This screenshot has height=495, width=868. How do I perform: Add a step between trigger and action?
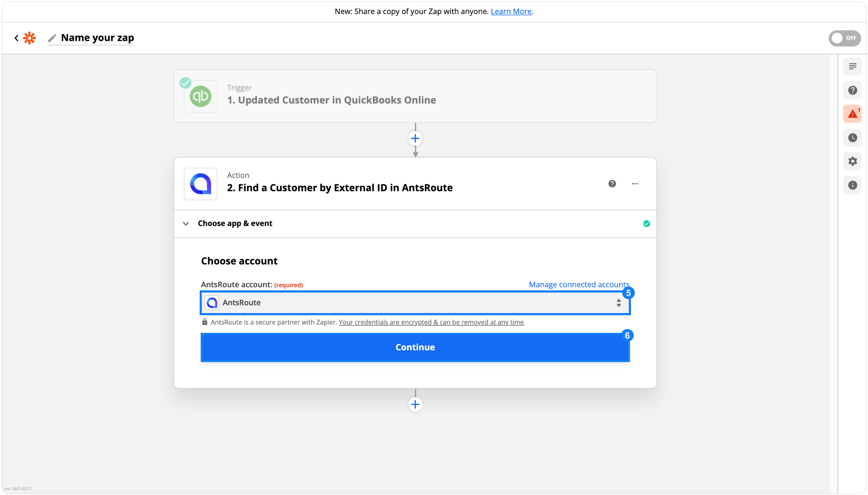(415, 138)
